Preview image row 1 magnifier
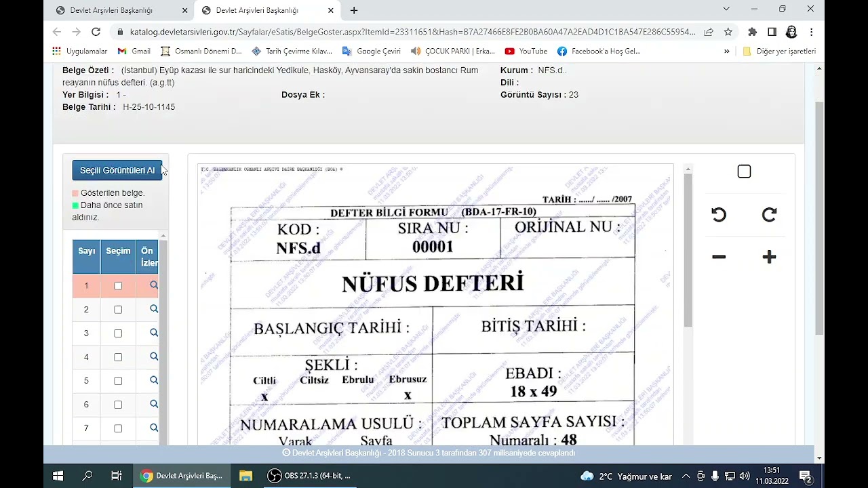 pos(154,285)
